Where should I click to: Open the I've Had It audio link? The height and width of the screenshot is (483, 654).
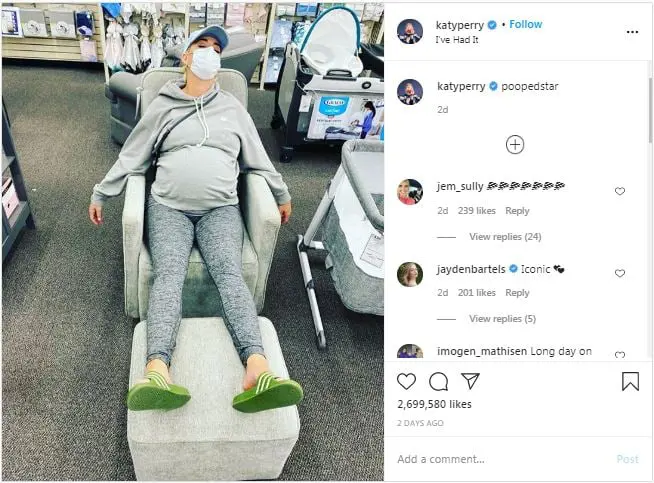pos(457,40)
